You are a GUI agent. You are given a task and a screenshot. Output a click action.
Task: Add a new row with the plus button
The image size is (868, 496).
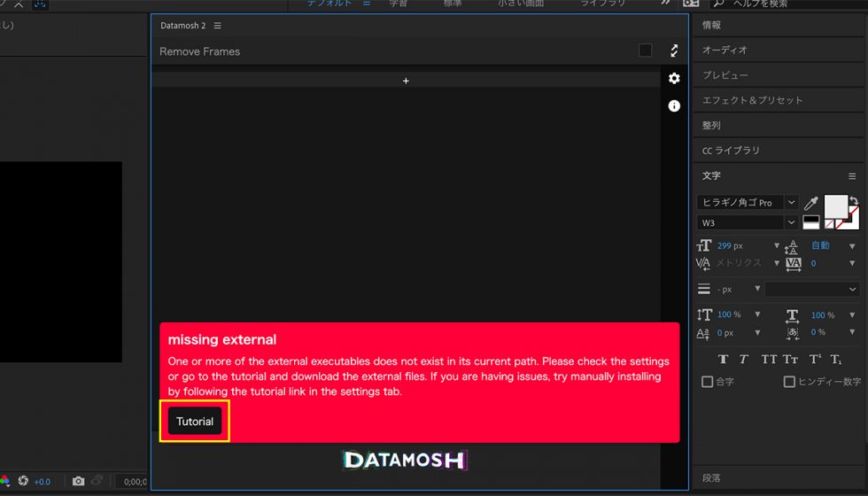click(406, 81)
